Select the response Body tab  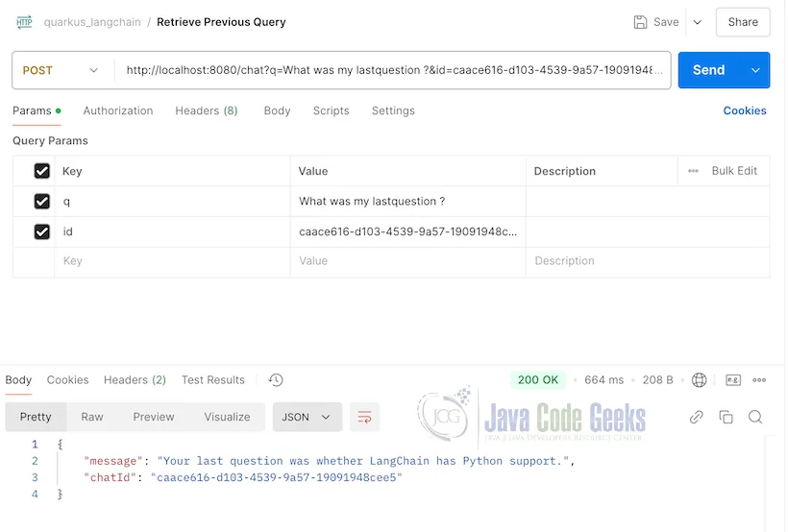tap(18, 380)
